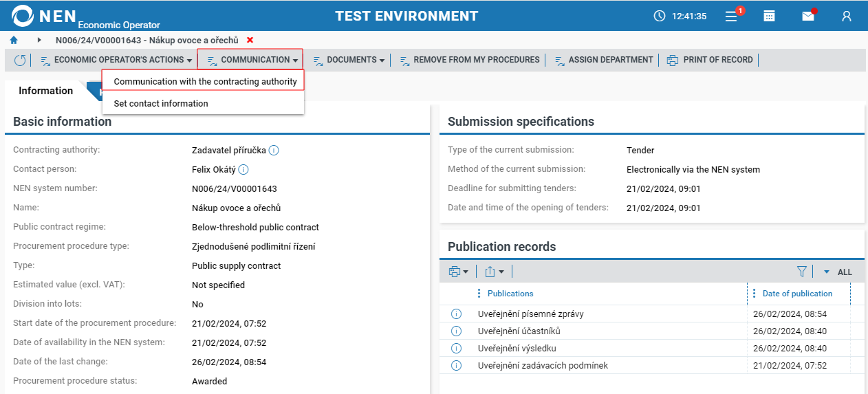The image size is (868, 394).
Task: Close the Nákup ovoce a ořechů breadcrumb
Action: tap(250, 41)
